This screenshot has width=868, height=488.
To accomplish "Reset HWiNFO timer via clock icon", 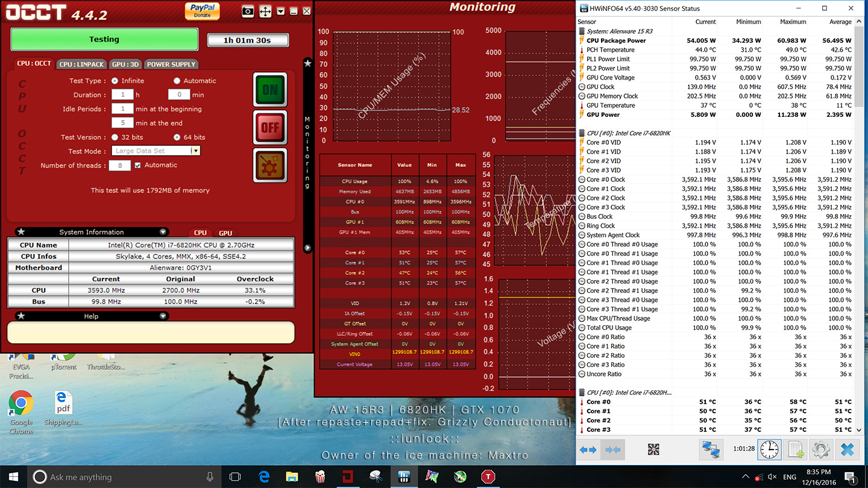I will coord(770,449).
